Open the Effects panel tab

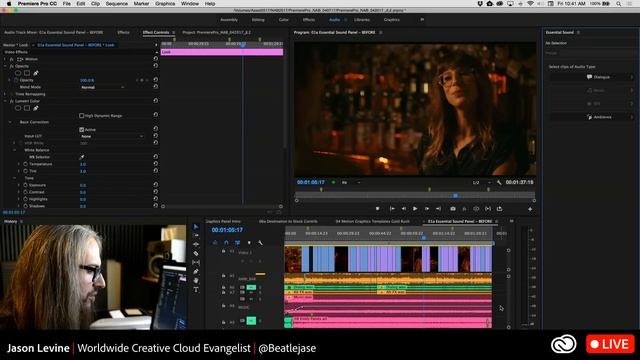pos(123,32)
